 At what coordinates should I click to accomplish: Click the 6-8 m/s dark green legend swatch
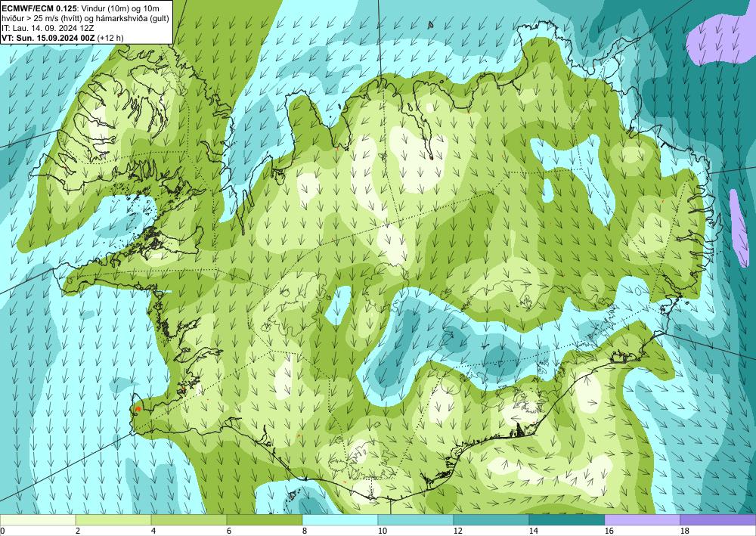pos(265,520)
